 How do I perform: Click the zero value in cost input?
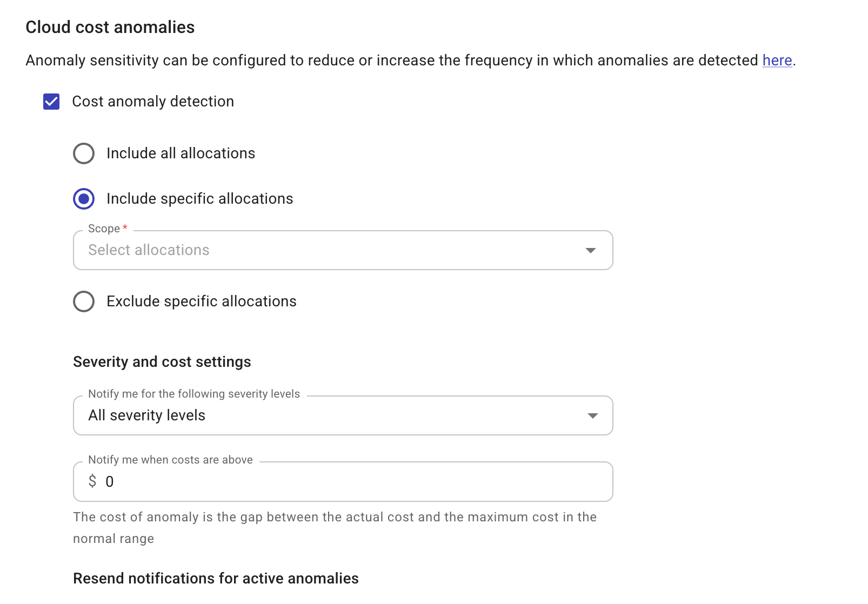[110, 481]
